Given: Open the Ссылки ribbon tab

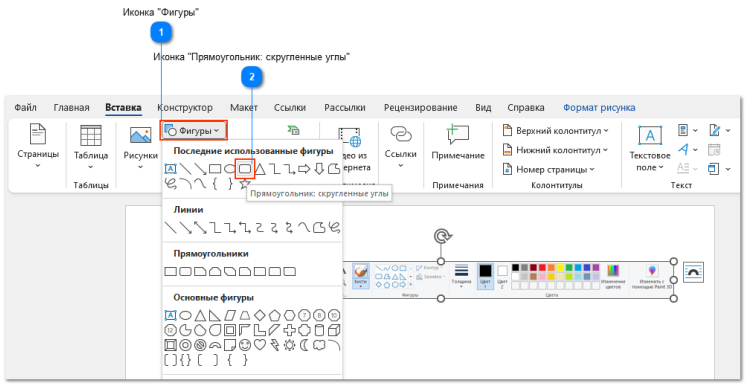Looking at the screenshot, I should pyautogui.click(x=290, y=107).
